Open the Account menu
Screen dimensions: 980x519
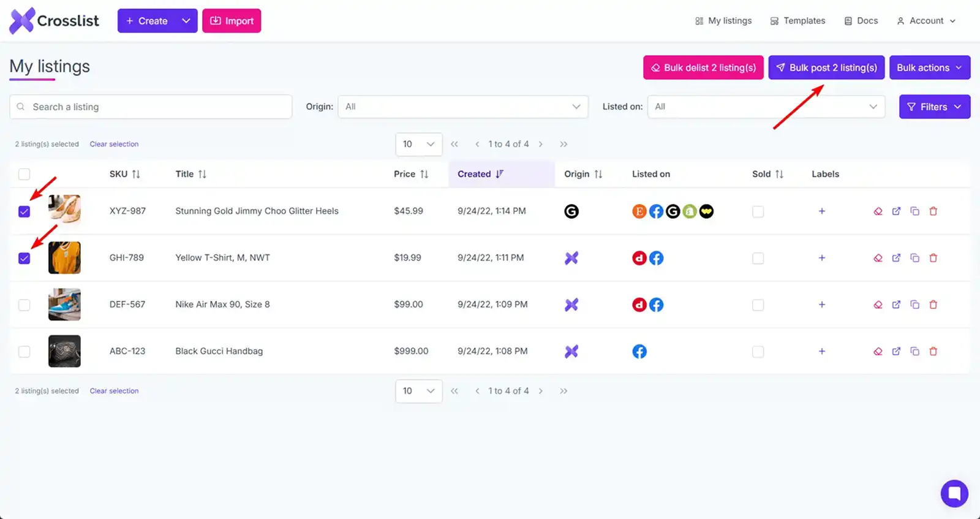pos(926,21)
